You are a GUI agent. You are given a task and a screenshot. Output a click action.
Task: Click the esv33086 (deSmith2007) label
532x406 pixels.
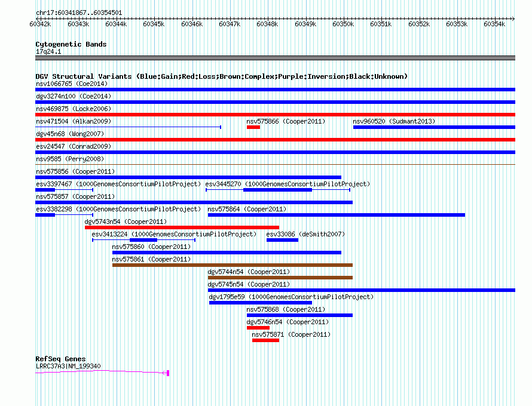(x=305, y=234)
